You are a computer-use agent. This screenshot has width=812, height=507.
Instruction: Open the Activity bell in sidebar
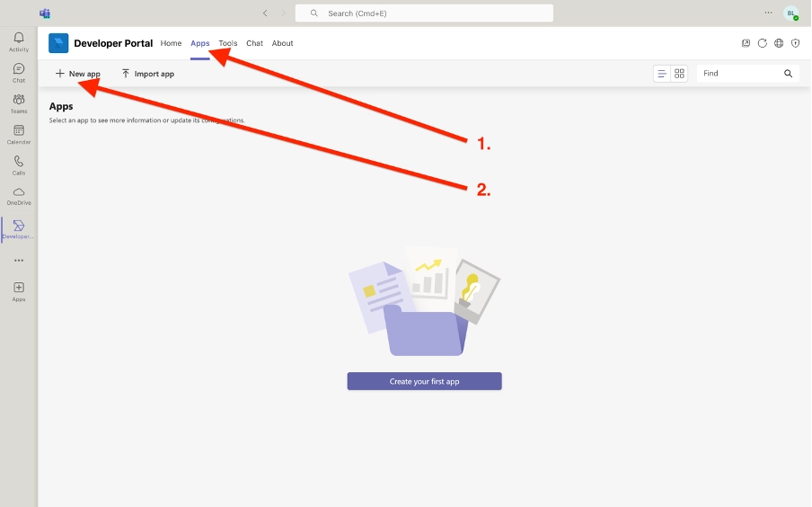point(19,42)
